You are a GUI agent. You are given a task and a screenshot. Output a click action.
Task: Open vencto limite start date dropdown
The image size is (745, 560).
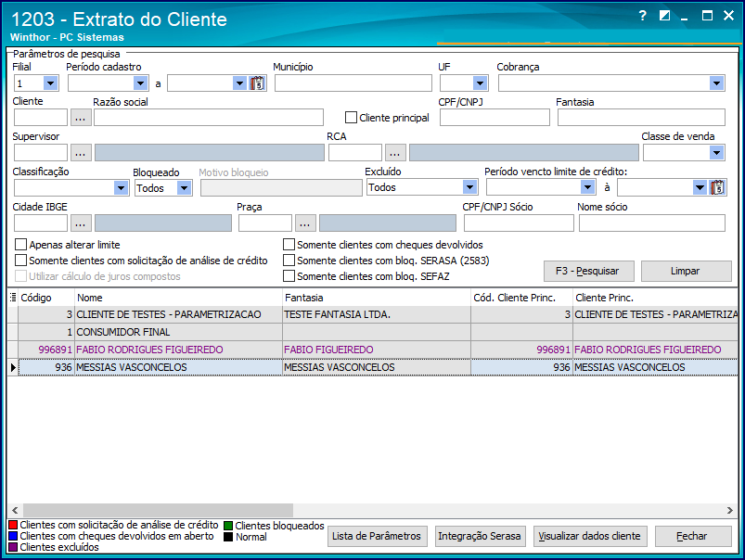(x=587, y=187)
